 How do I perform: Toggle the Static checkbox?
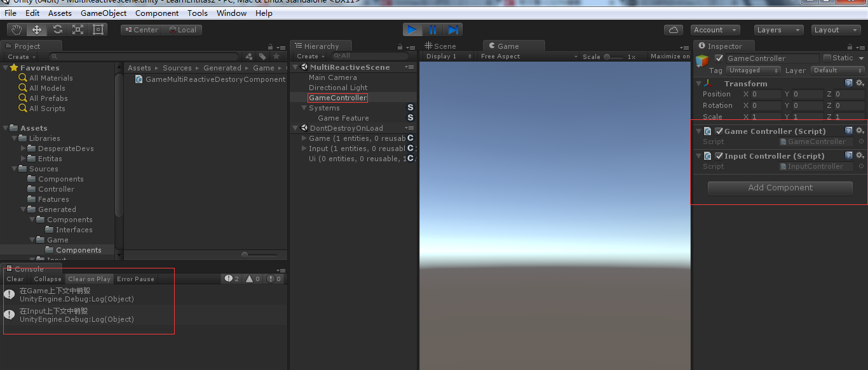point(827,58)
